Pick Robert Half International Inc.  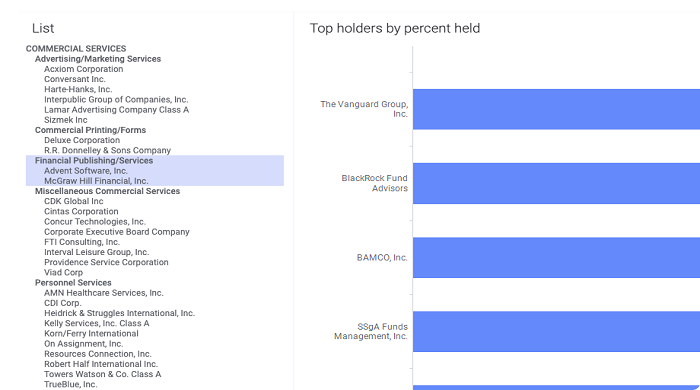pyautogui.click(x=101, y=364)
